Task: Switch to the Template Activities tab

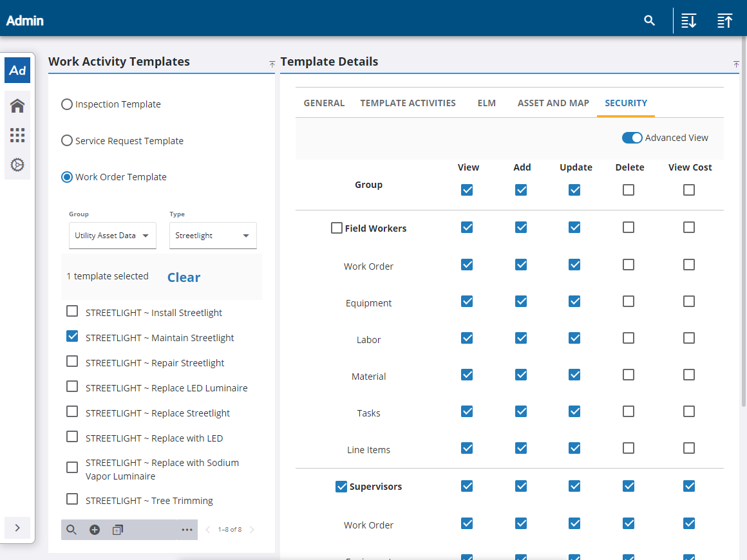Action: 408,103
